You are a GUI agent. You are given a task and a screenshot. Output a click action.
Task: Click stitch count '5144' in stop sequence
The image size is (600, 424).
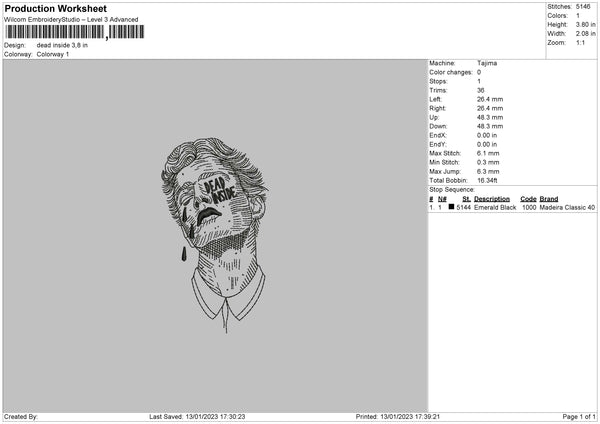click(x=463, y=207)
